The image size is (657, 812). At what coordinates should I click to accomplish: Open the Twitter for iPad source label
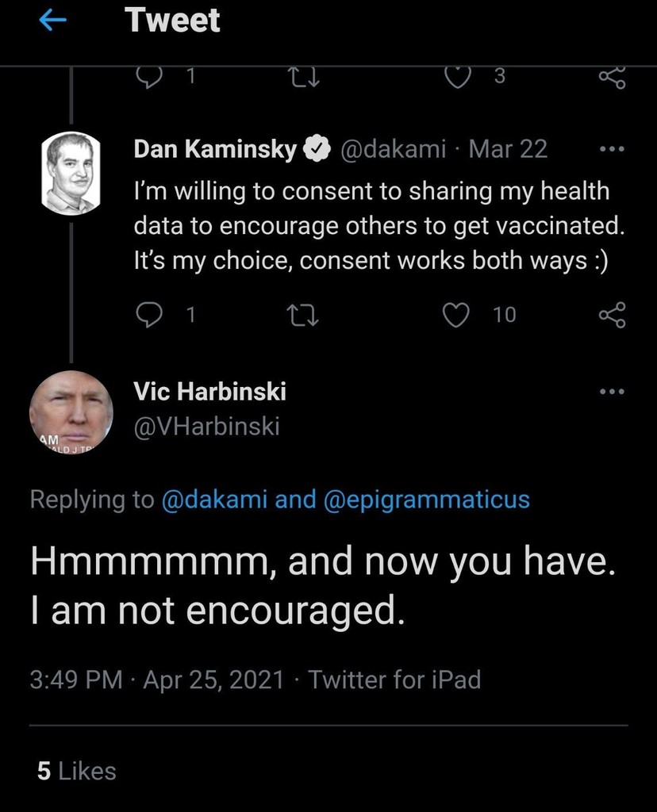point(394,680)
